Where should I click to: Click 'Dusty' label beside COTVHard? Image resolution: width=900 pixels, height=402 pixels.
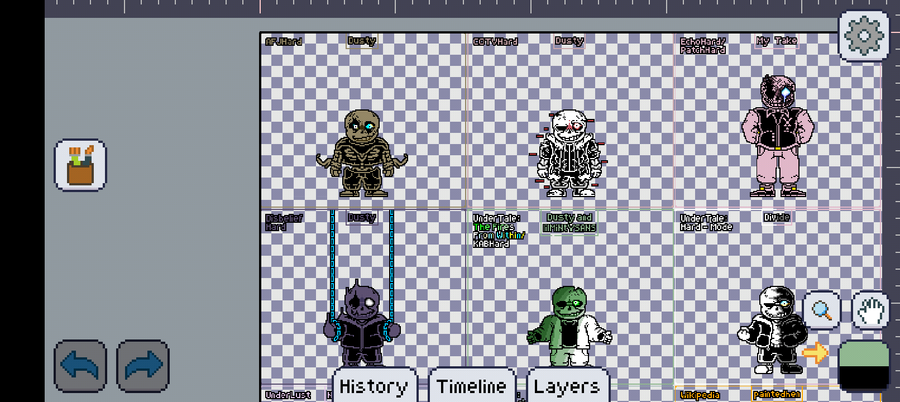(569, 41)
